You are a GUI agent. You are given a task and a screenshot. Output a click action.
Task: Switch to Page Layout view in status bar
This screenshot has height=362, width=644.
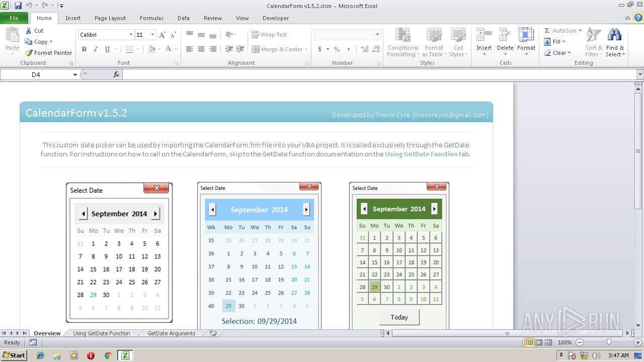point(539,342)
